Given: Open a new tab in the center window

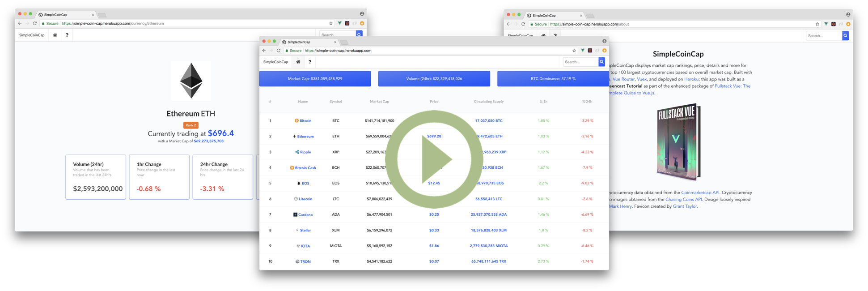Looking at the screenshot, I should 344,43.
